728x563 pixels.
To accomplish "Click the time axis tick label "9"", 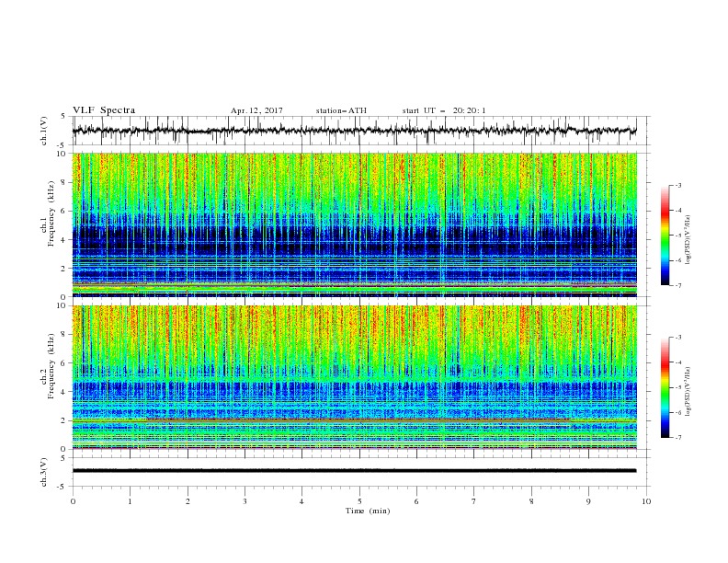I will click(x=588, y=501).
